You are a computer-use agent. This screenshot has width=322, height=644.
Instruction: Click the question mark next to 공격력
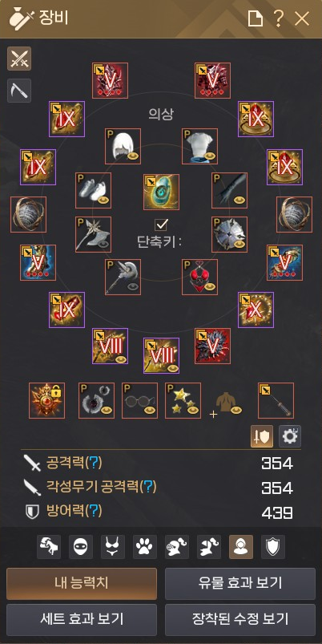[x=95, y=463]
